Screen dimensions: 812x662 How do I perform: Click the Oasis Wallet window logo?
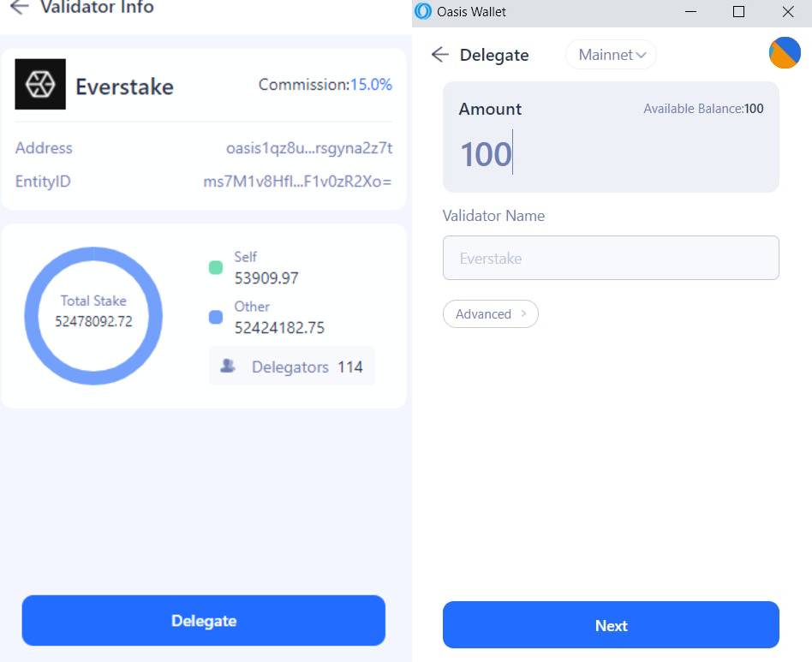(423, 11)
